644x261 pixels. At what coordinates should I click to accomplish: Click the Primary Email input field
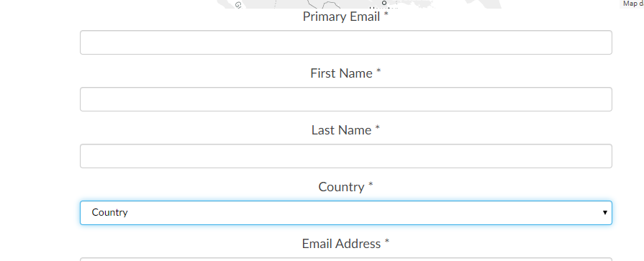pyautogui.click(x=346, y=42)
